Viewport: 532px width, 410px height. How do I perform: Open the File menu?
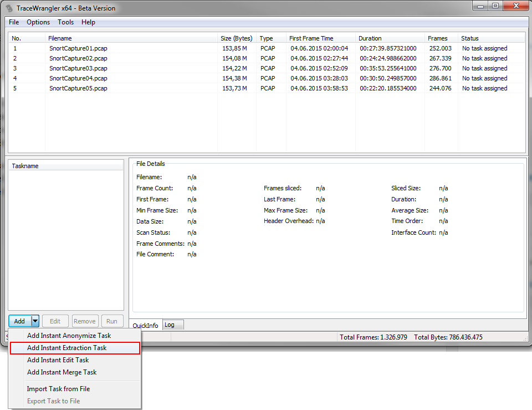14,22
